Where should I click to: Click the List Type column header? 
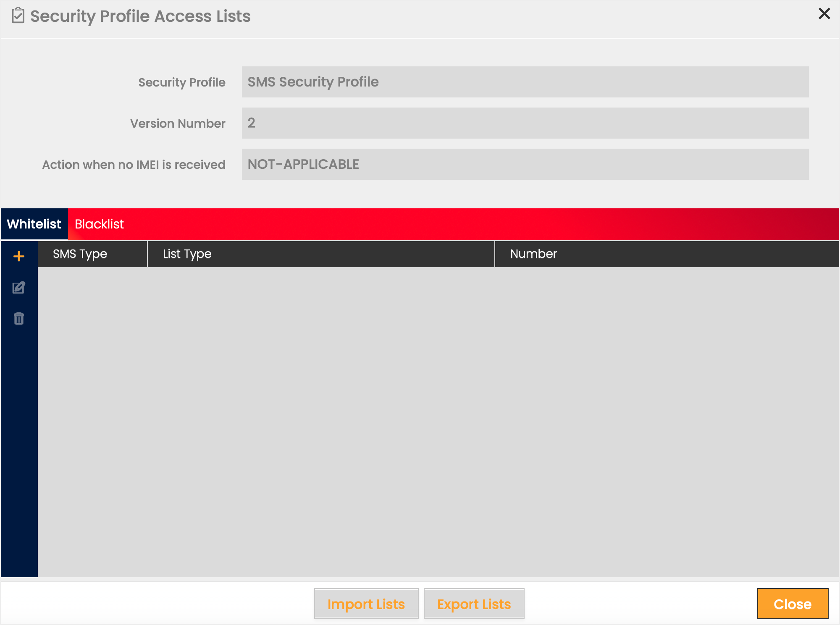pos(187,254)
